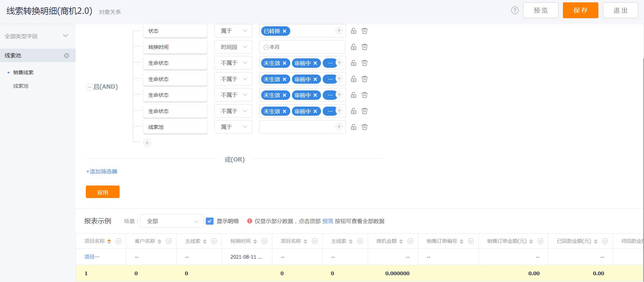Toggle the lock on the first 生命状态 row
This screenshot has height=282, width=644.
(x=353, y=63)
